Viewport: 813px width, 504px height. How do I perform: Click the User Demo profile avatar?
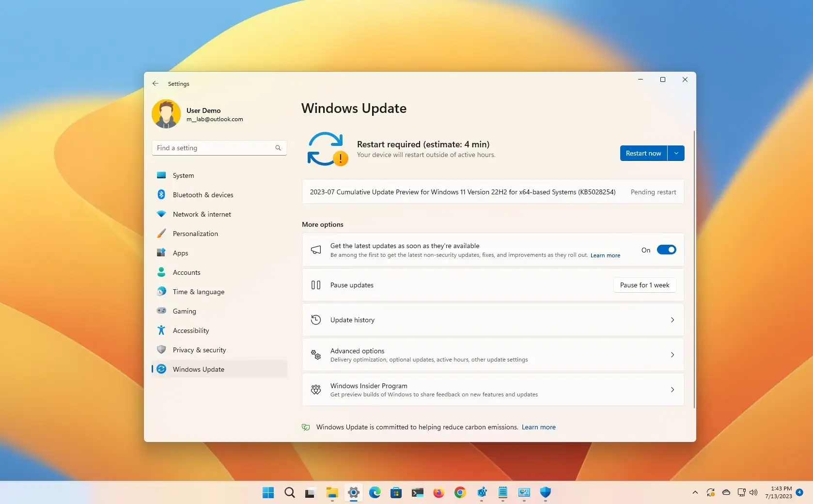166,114
